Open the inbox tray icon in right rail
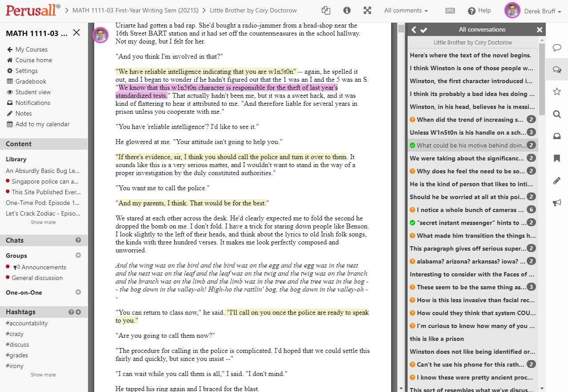 (x=556, y=136)
